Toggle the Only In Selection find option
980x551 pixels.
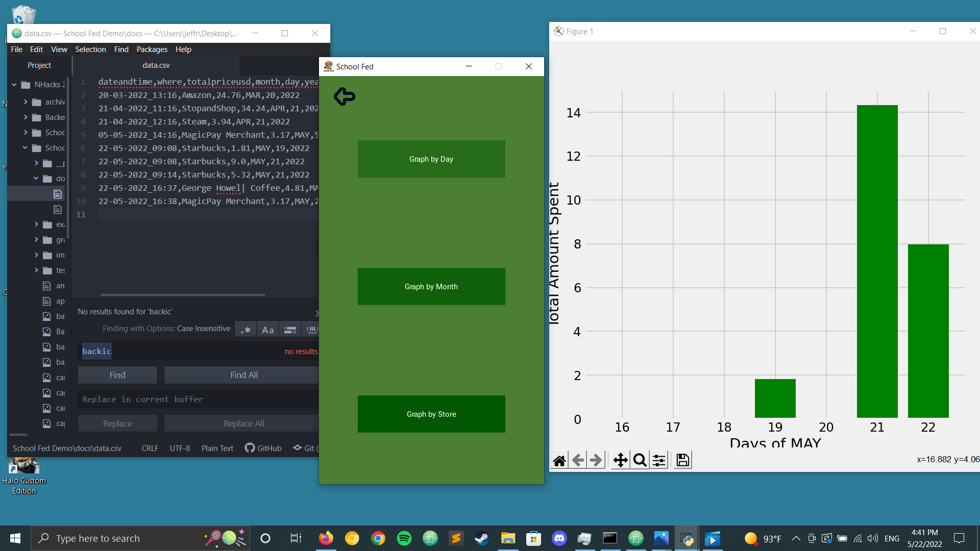[290, 330]
